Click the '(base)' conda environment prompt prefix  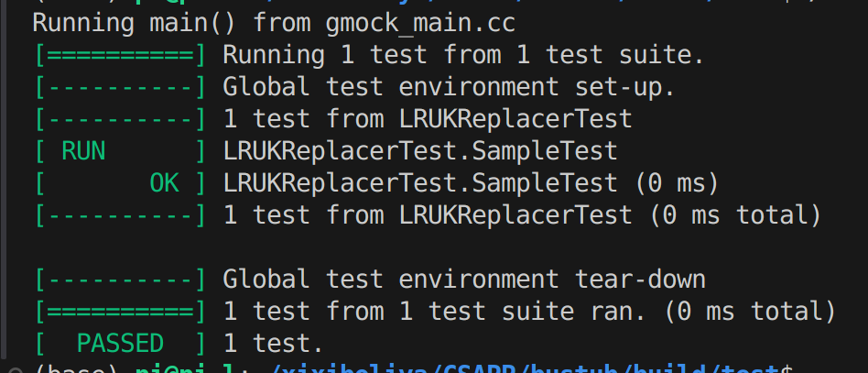pyautogui.click(x=78, y=370)
